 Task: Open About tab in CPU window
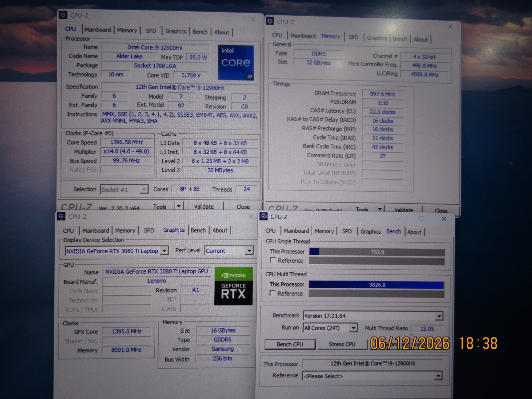click(222, 32)
